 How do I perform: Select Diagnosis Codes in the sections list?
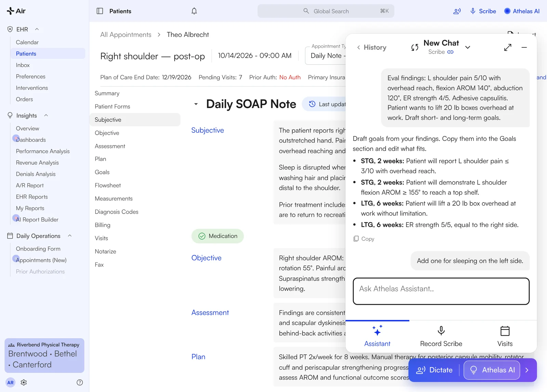point(117,212)
